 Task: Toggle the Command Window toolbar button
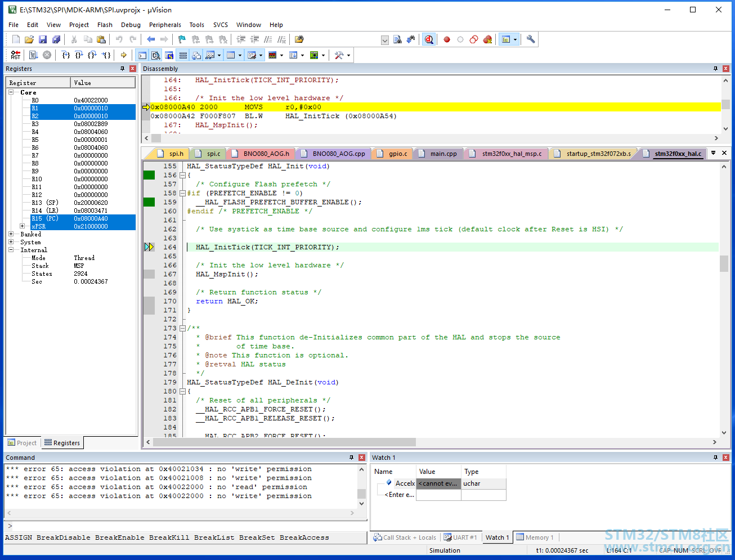coord(142,55)
